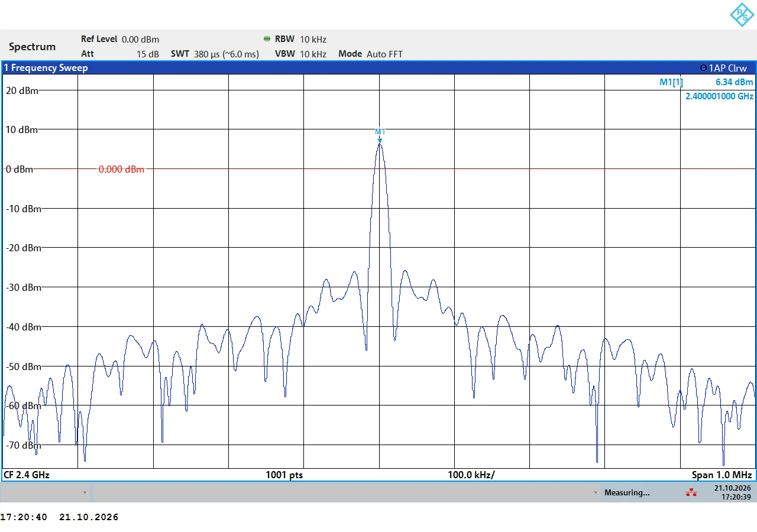Click the -30 dBm axis label
This screenshot has height=532, width=757.
pyautogui.click(x=24, y=287)
